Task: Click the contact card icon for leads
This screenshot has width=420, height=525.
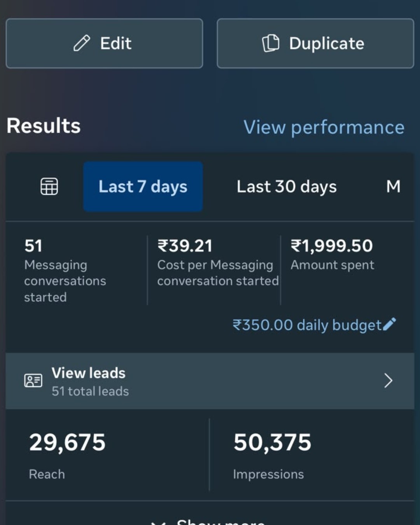Action: click(33, 380)
